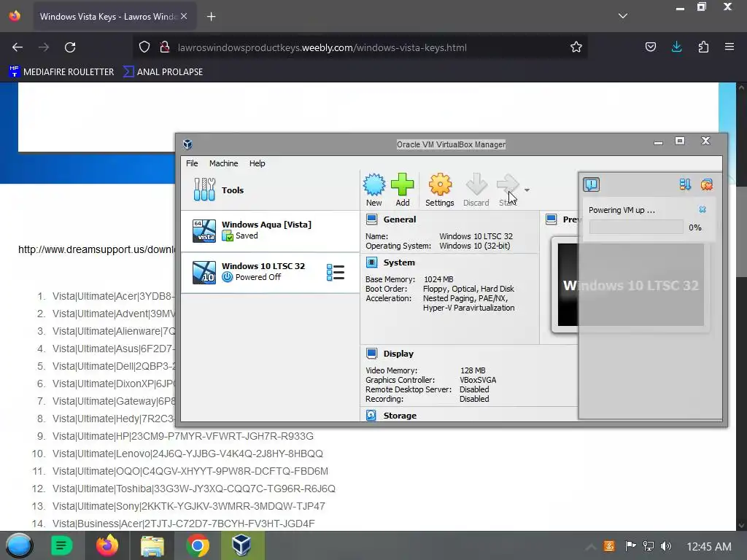Open the second bookmarks toolbar item
This screenshot has height=560, width=747.
point(163,72)
